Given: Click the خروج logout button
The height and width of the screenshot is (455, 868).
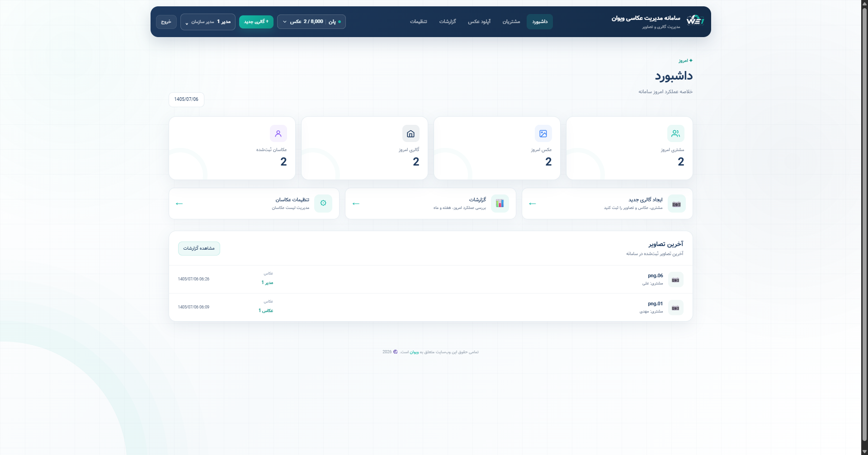Looking at the screenshot, I should [x=166, y=22].
